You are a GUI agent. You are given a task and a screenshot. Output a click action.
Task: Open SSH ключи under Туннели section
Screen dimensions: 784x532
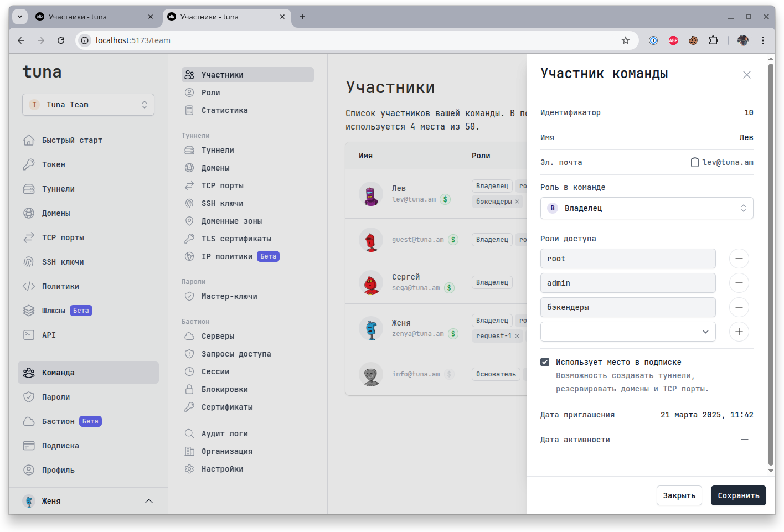(222, 203)
